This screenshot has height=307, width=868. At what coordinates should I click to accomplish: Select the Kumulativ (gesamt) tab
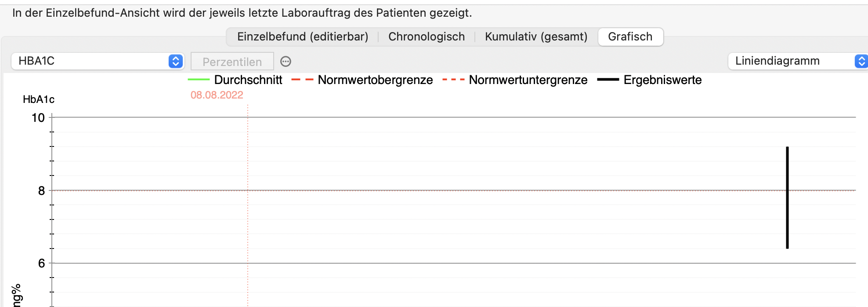[x=536, y=37]
